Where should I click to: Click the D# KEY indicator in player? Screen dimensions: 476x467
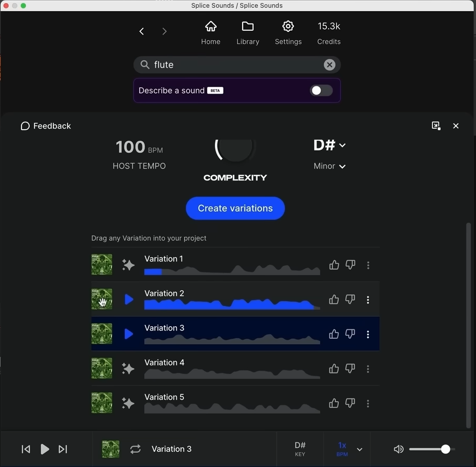(300, 449)
